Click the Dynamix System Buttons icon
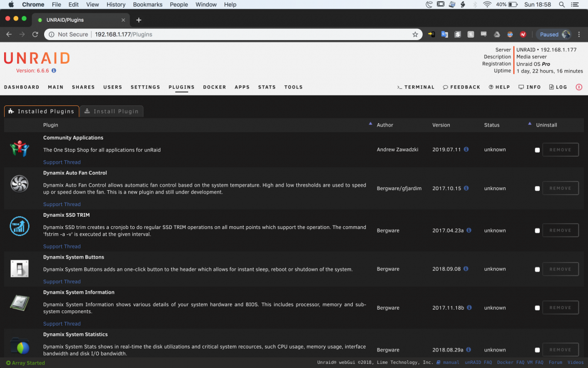Screen dimensions: 588x368 pyautogui.click(x=19, y=268)
